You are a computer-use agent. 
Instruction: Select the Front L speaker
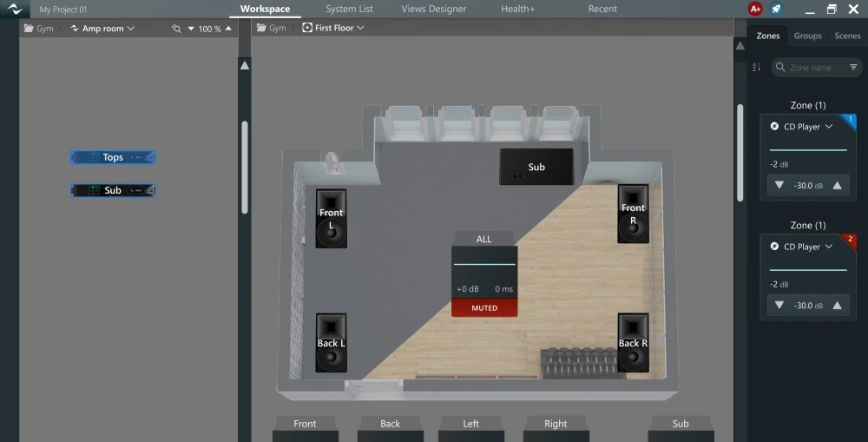click(x=331, y=219)
